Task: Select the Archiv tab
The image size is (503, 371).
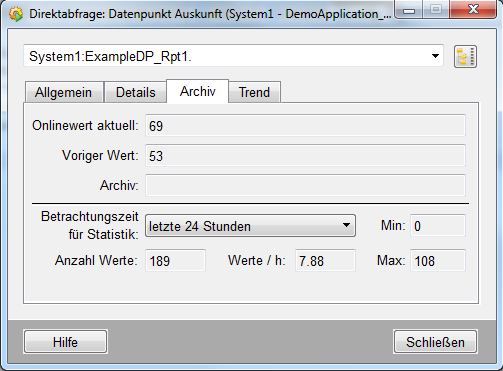Action: coord(198,91)
